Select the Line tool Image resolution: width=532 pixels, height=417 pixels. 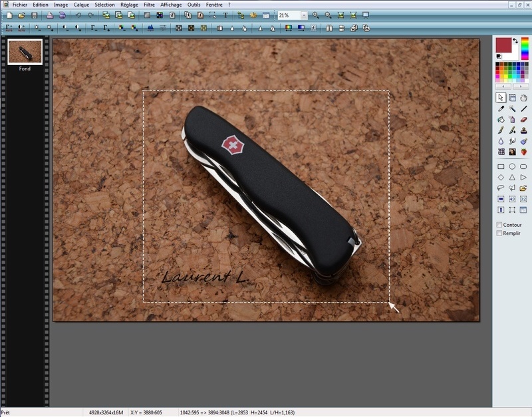(x=523, y=108)
